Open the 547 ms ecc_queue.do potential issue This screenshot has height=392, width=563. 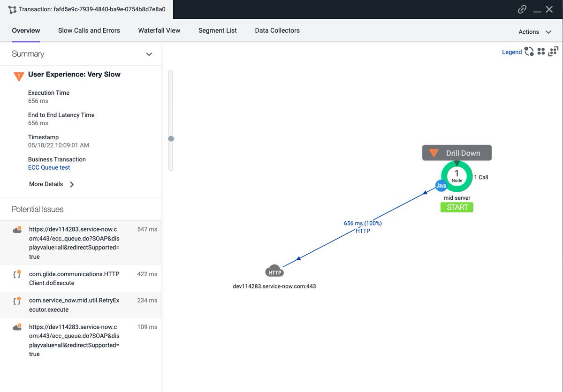81,243
